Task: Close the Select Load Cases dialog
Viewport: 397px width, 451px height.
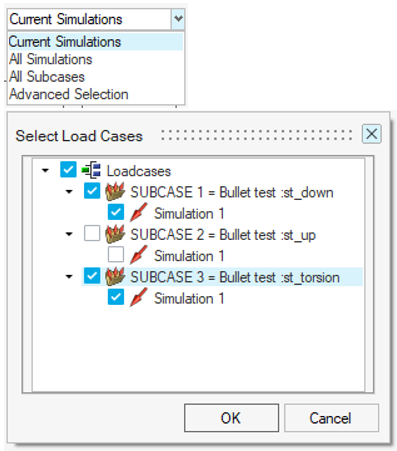Action: pyautogui.click(x=372, y=134)
